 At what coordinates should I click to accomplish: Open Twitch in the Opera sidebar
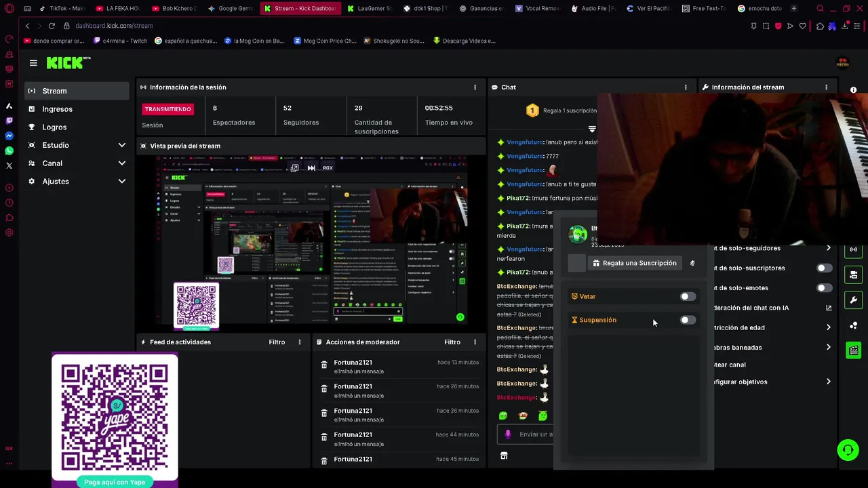click(9, 121)
